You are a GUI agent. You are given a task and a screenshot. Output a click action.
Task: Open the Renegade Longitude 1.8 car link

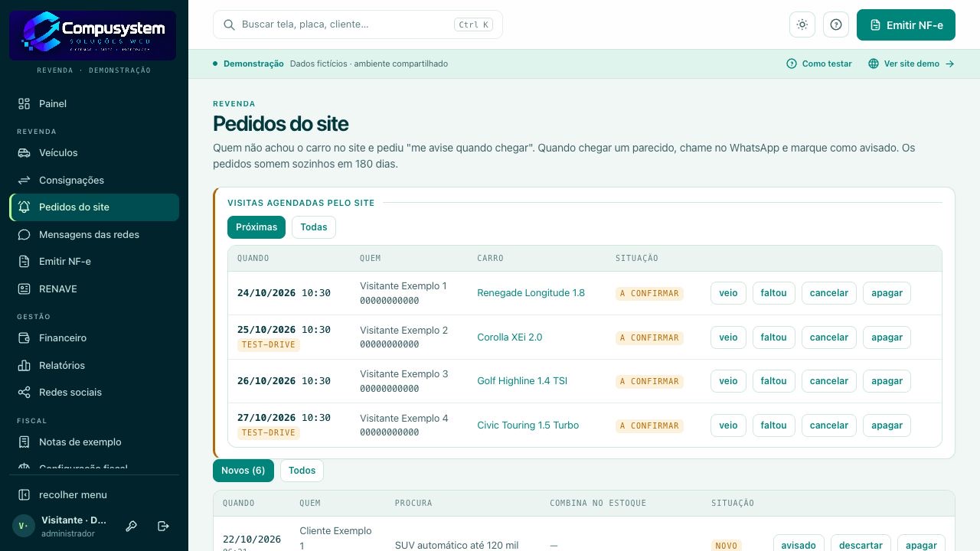[531, 293]
